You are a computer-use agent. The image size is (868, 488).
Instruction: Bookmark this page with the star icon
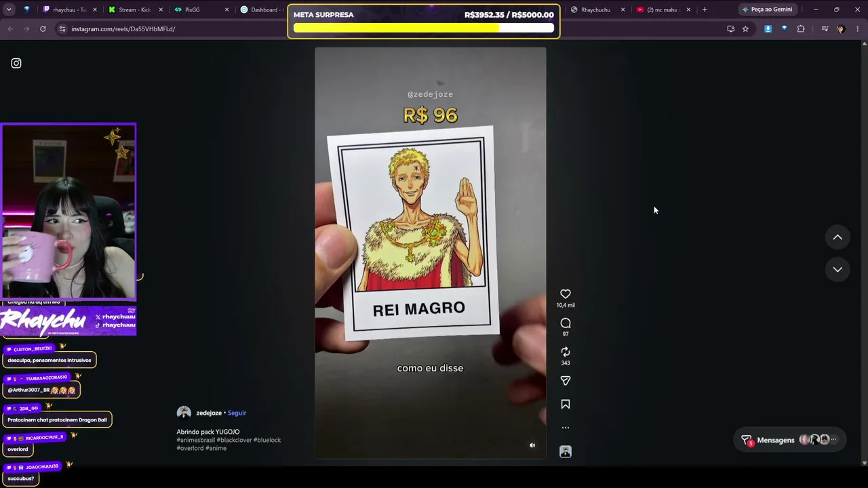745,29
